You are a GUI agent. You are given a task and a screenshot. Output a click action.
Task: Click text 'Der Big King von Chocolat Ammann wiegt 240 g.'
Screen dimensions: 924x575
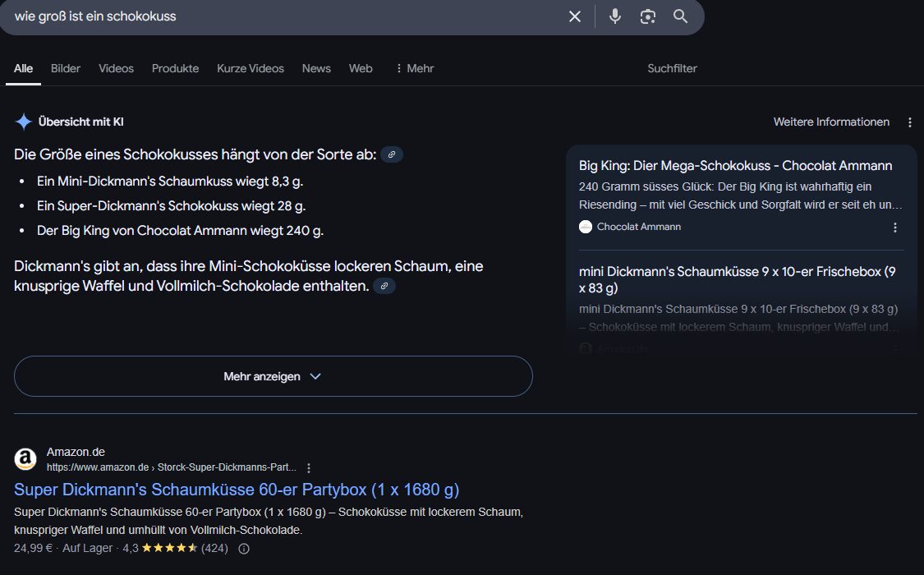tap(181, 230)
